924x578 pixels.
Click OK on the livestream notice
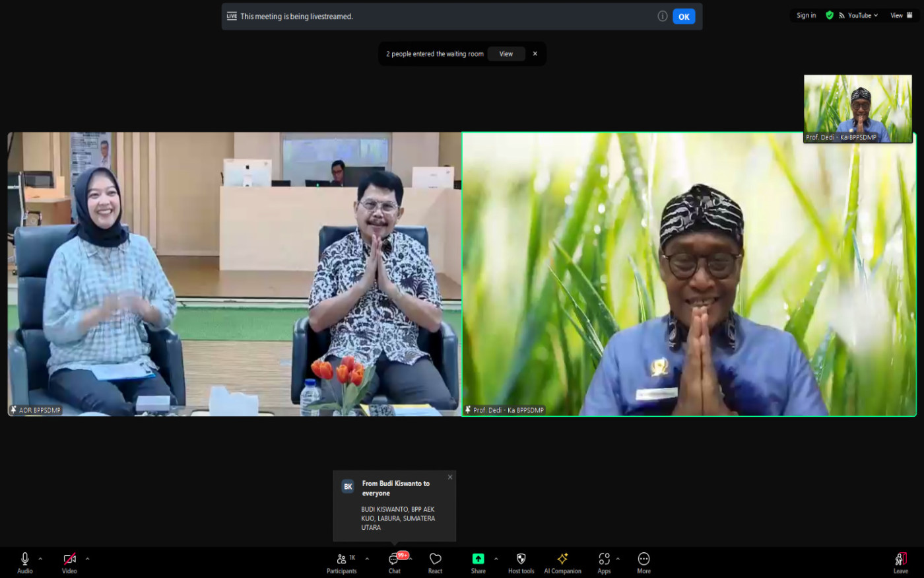coord(684,17)
